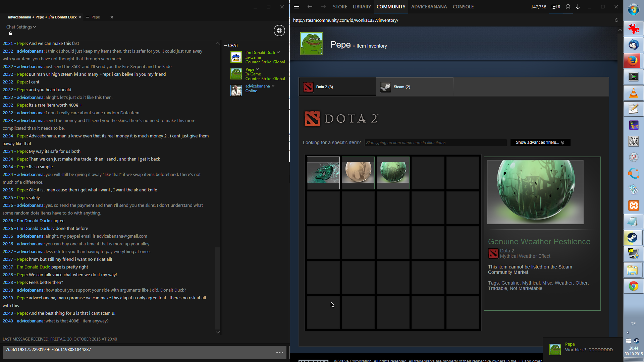Click the Steam hamburger menu icon
This screenshot has height=362, width=644.
tap(297, 7)
